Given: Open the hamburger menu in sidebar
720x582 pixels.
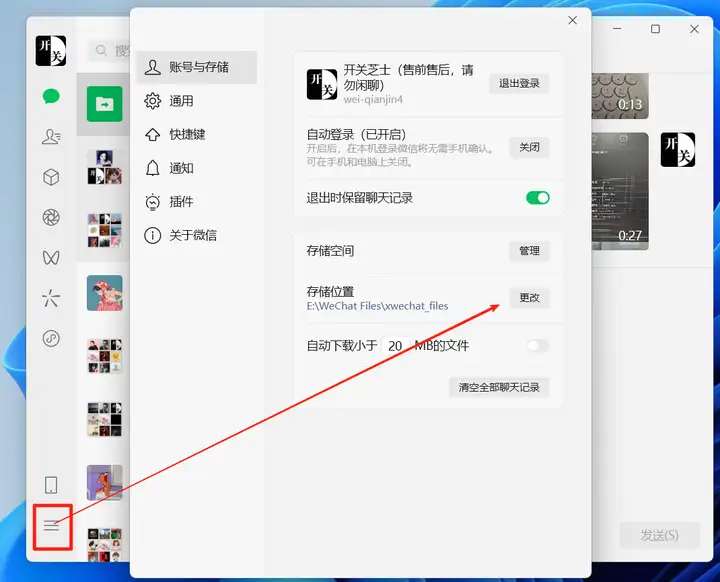Looking at the screenshot, I should coord(51,525).
